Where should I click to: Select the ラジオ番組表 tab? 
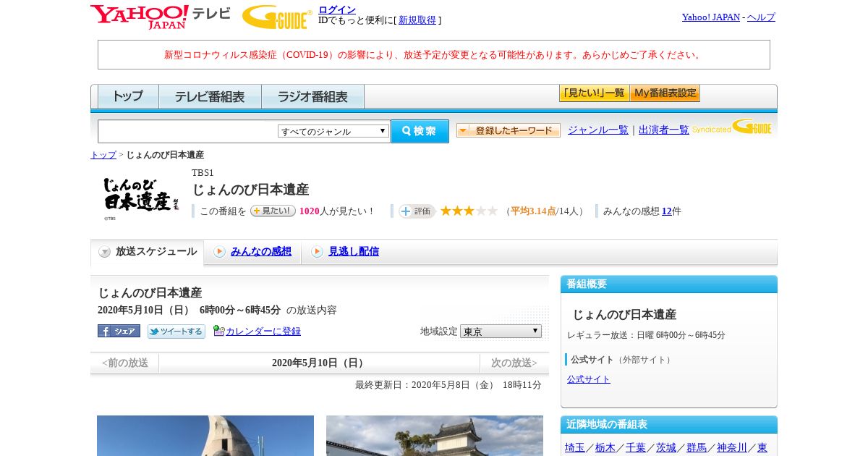(x=312, y=96)
